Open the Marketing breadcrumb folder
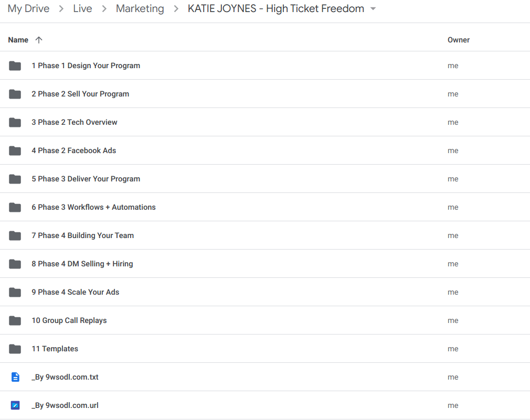Image resolution: width=530 pixels, height=420 pixels. (x=140, y=8)
